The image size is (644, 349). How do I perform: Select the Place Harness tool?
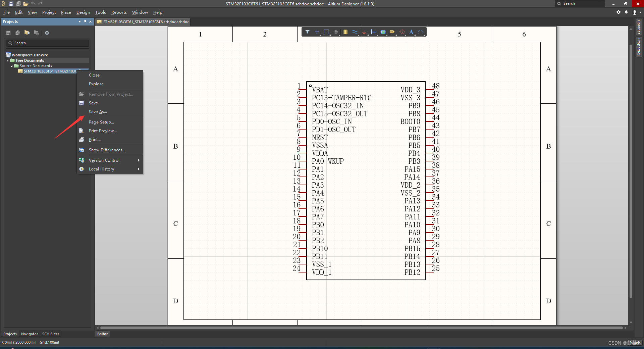[373, 32]
